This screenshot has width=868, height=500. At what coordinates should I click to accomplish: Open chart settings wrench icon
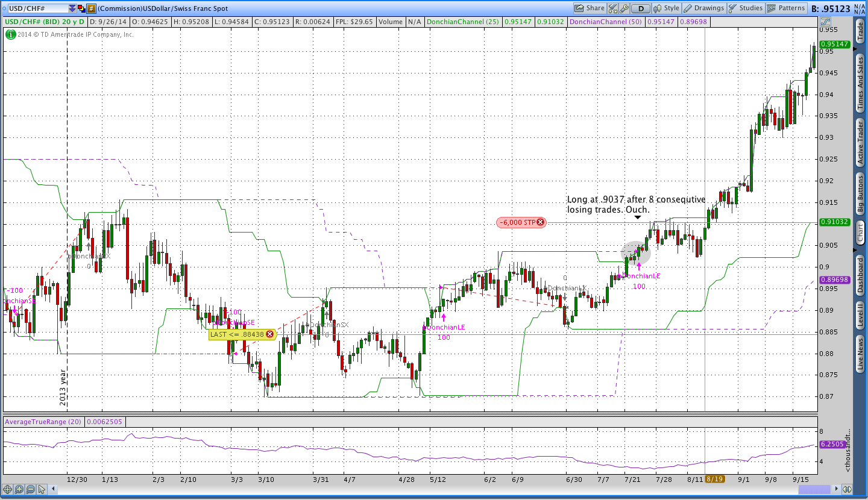624,8
